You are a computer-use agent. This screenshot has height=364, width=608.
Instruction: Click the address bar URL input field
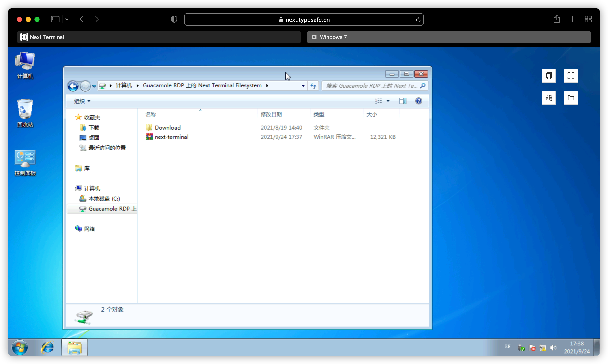tap(304, 19)
